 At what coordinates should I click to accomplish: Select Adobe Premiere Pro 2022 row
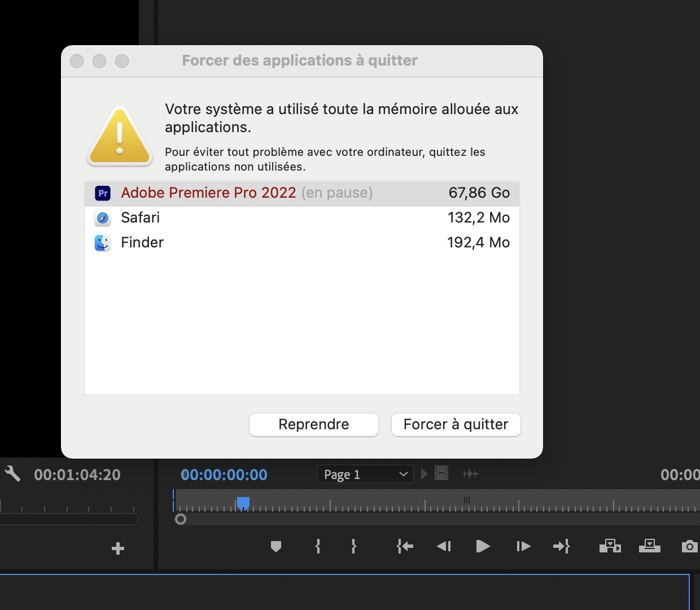[302, 193]
